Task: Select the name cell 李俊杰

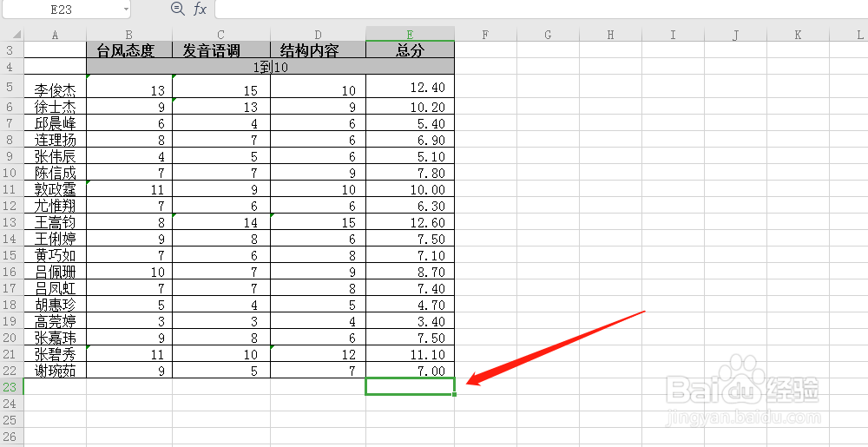Action: click(55, 87)
